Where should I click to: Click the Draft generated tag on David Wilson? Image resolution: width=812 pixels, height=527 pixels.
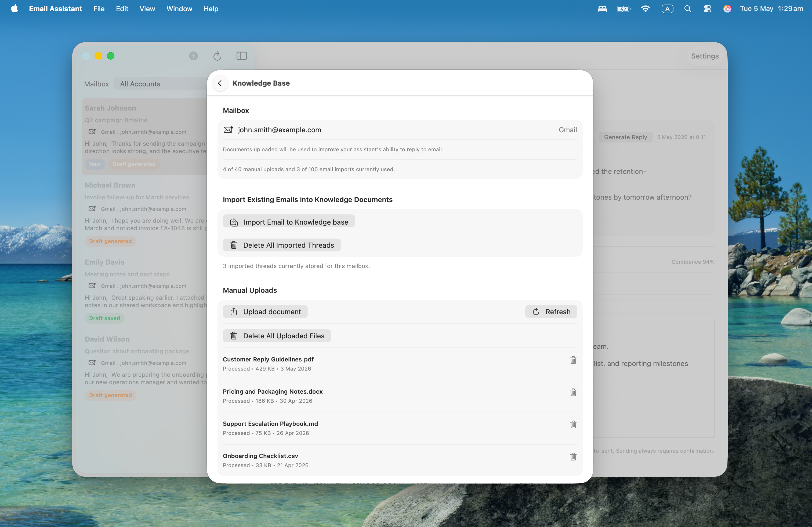(110, 395)
